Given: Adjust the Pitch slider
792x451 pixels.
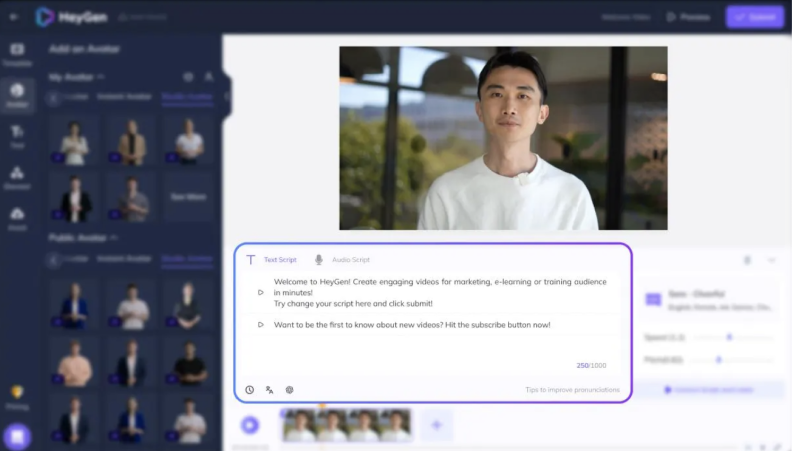Looking at the screenshot, I should click(719, 360).
